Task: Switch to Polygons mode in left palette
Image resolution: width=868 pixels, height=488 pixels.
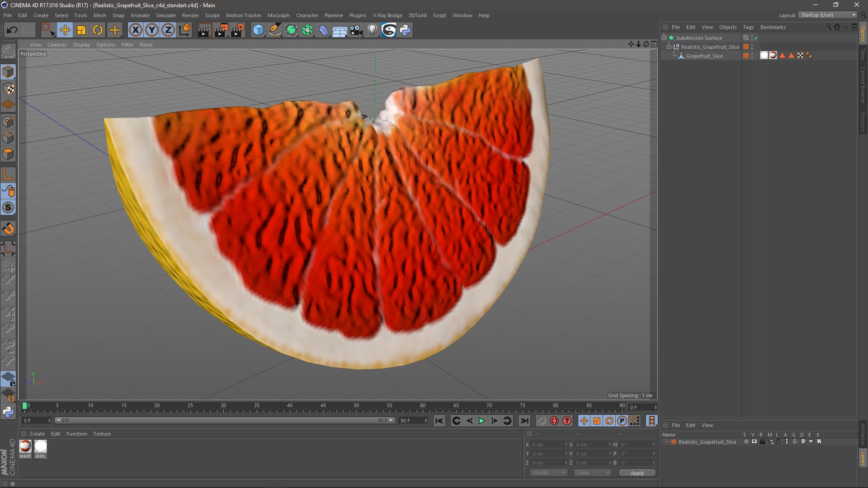Action: [8, 154]
